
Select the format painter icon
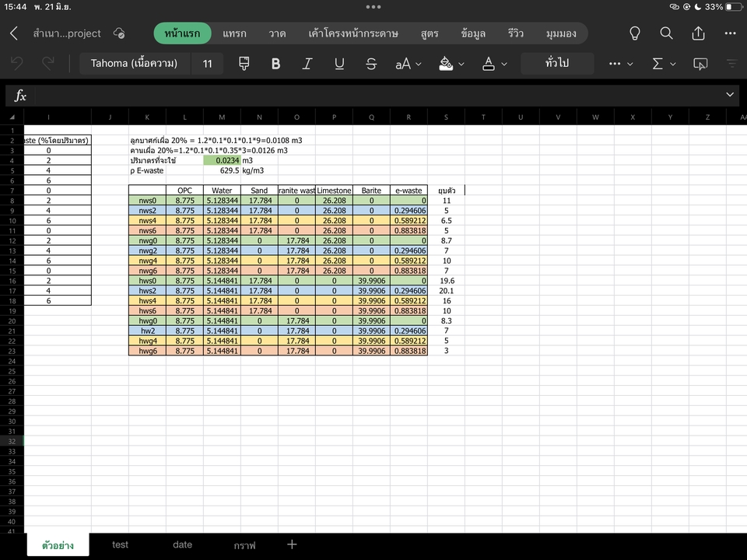click(244, 63)
